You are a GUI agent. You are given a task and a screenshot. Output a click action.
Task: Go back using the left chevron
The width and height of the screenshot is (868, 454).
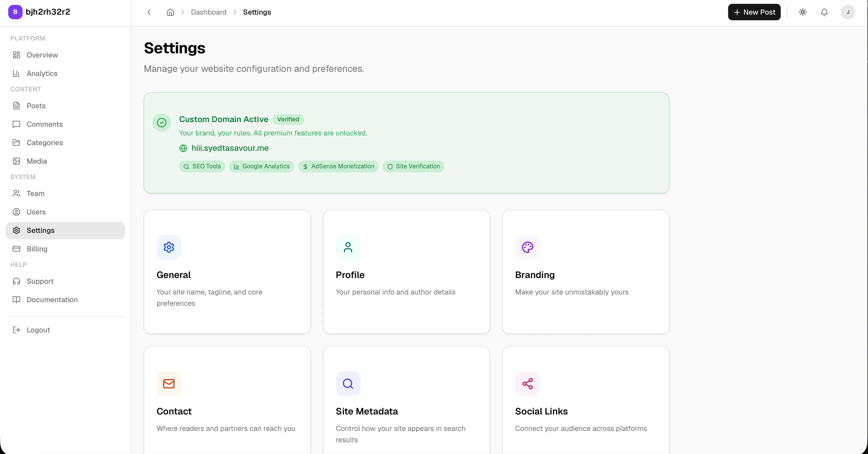[149, 12]
